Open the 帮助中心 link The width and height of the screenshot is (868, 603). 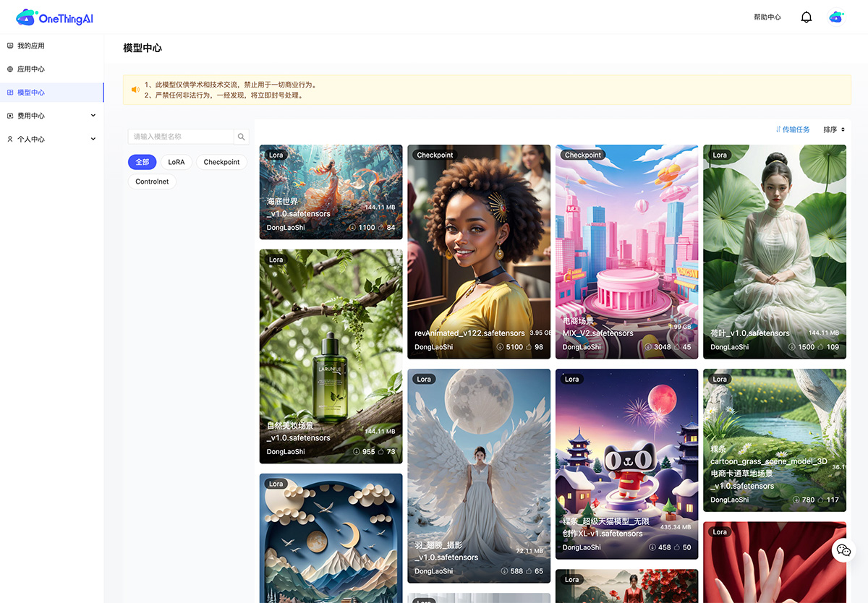[767, 17]
